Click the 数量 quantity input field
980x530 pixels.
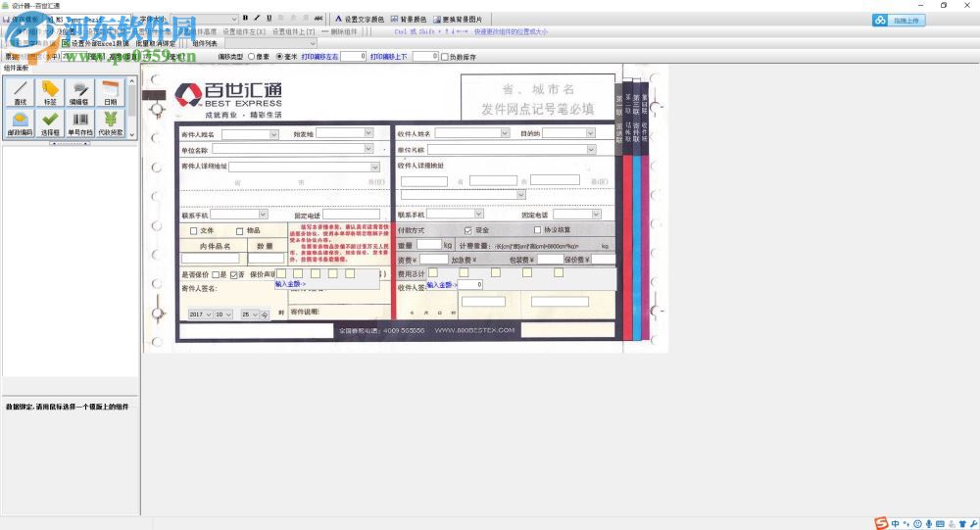(266, 258)
